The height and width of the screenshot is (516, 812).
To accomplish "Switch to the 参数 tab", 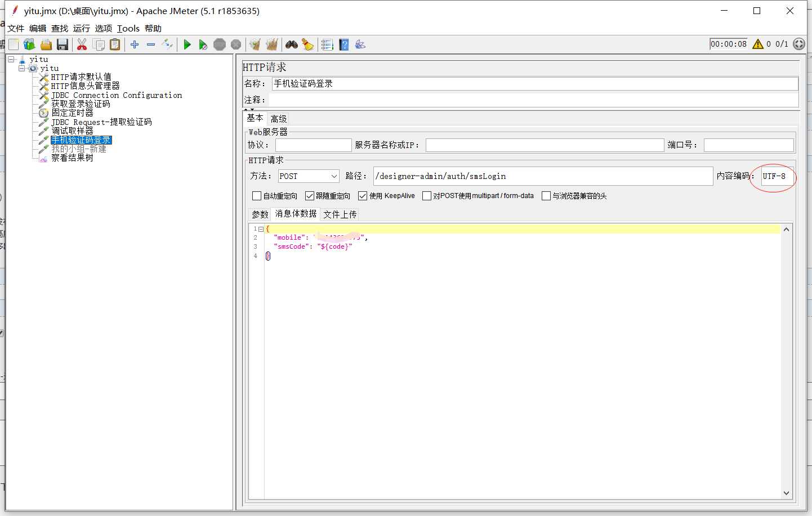I will pyautogui.click(x=260, y=214).
